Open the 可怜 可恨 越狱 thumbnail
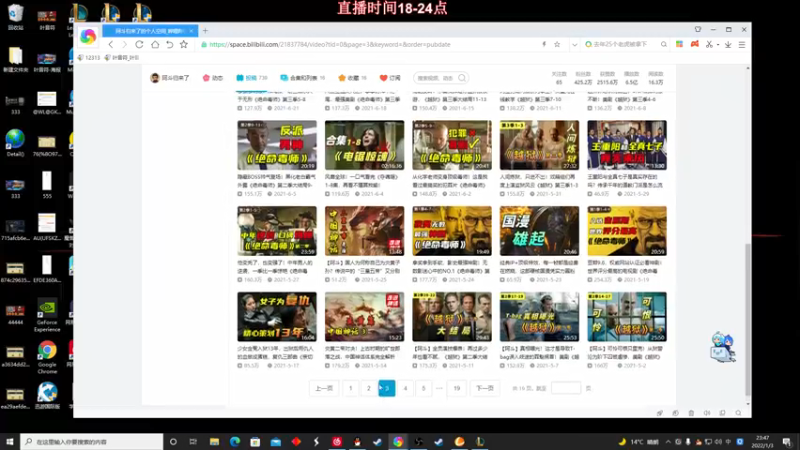The image size is (800, 450). [x=627, y=317]
